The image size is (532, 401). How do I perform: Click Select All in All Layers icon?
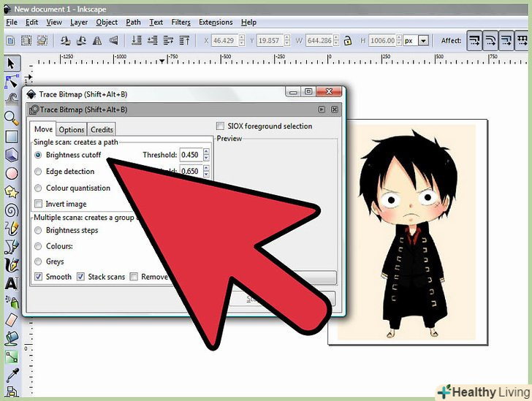[26, 41]
